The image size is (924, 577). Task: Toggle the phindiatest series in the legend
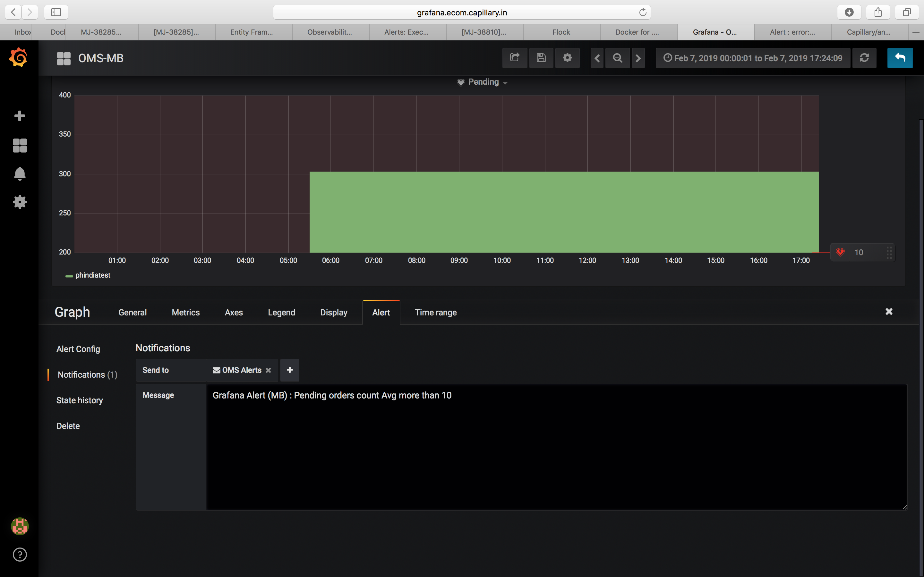(92, 275)
